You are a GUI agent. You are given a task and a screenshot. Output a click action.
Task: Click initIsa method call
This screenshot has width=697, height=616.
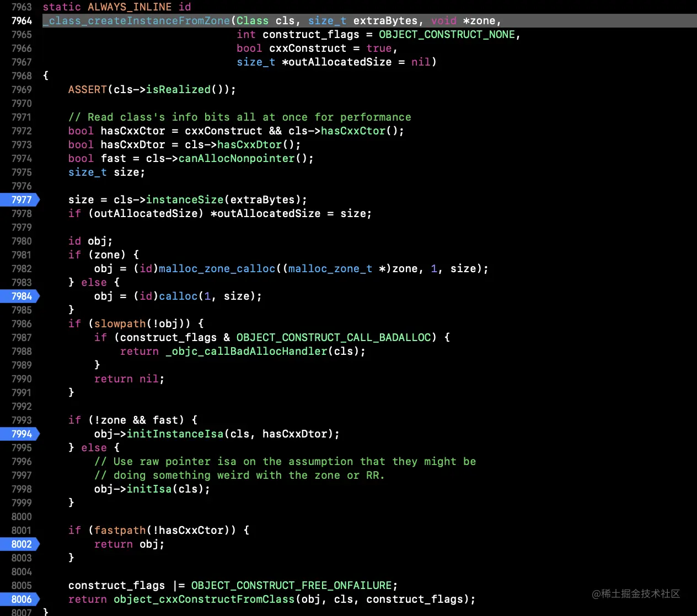point(149,489)
